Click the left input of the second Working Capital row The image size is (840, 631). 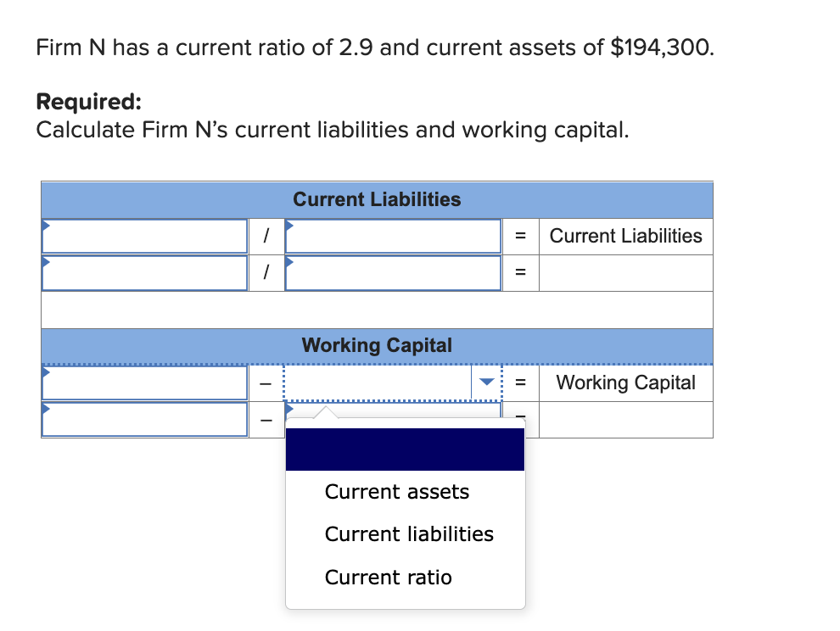[144, 419]
